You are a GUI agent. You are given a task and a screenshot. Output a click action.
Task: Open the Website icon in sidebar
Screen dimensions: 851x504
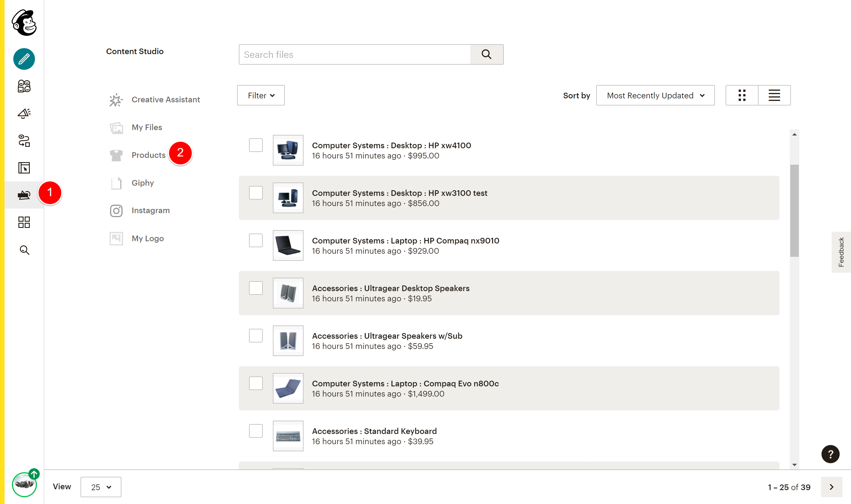[24, 168]
